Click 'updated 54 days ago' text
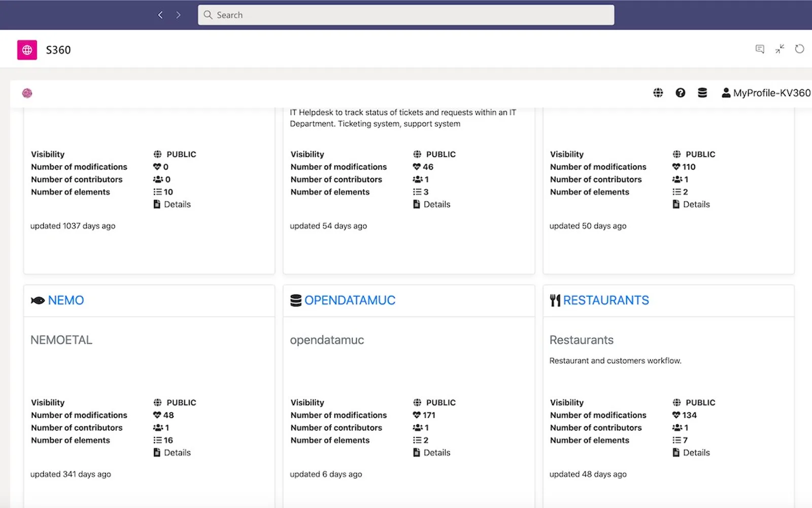The width and height of the screenshot is (812, 508). click(328, 226)
